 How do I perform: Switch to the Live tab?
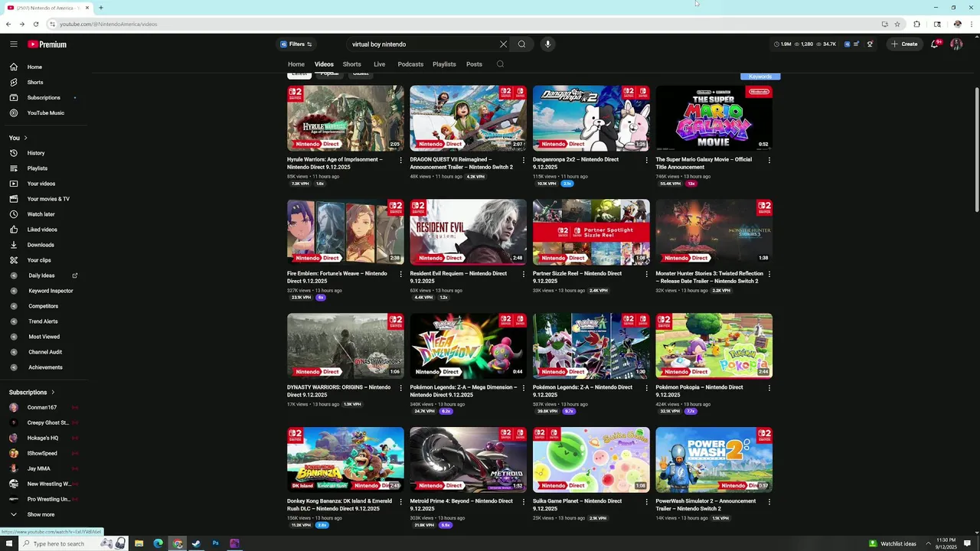[380, 64]
